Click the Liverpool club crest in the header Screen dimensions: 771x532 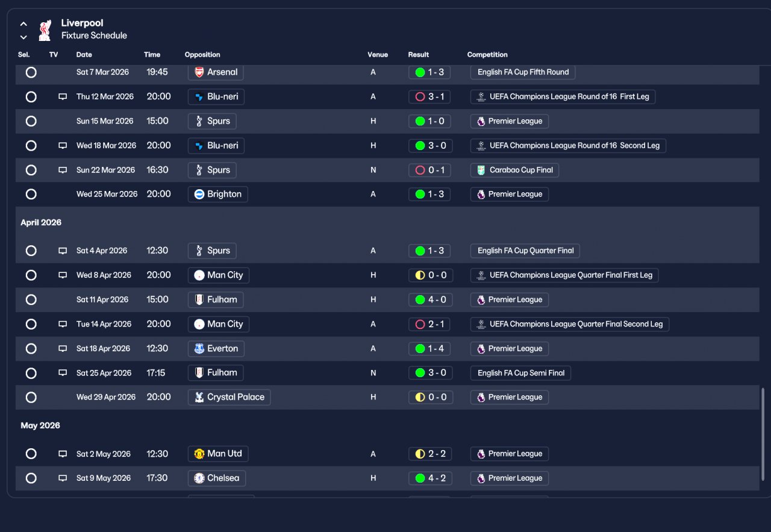click(x=45, y=30)
